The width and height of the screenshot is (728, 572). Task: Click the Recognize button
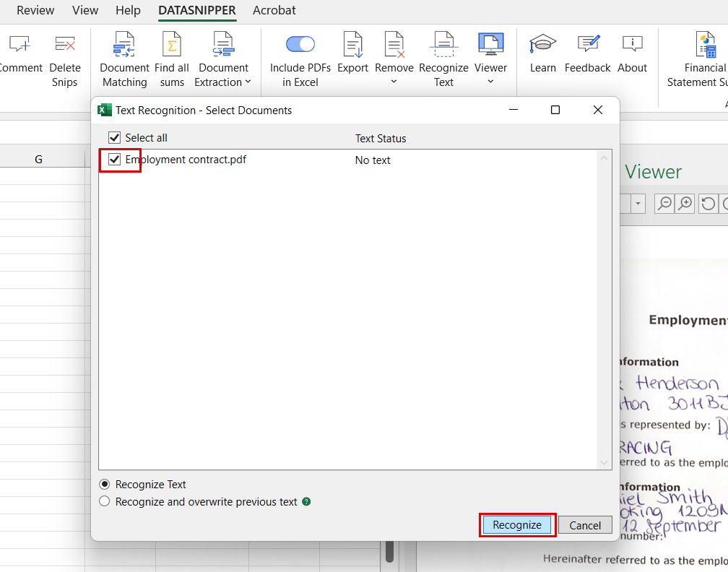coord(517,525)
